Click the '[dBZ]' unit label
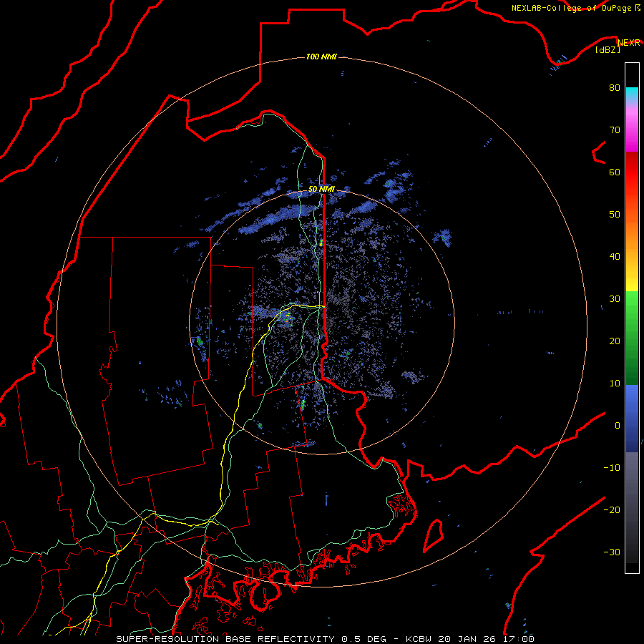Viewport: 644px width, 644px height. coord(608,49)
